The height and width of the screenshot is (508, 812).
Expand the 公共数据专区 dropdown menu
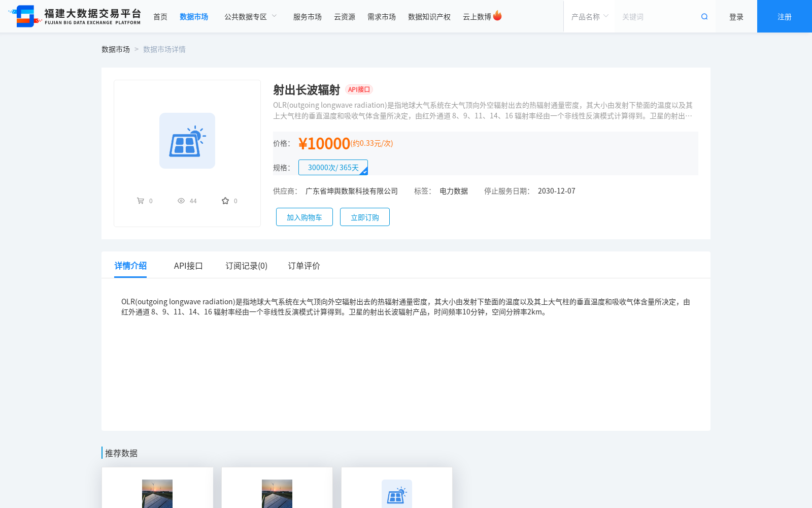click(251, 17)
